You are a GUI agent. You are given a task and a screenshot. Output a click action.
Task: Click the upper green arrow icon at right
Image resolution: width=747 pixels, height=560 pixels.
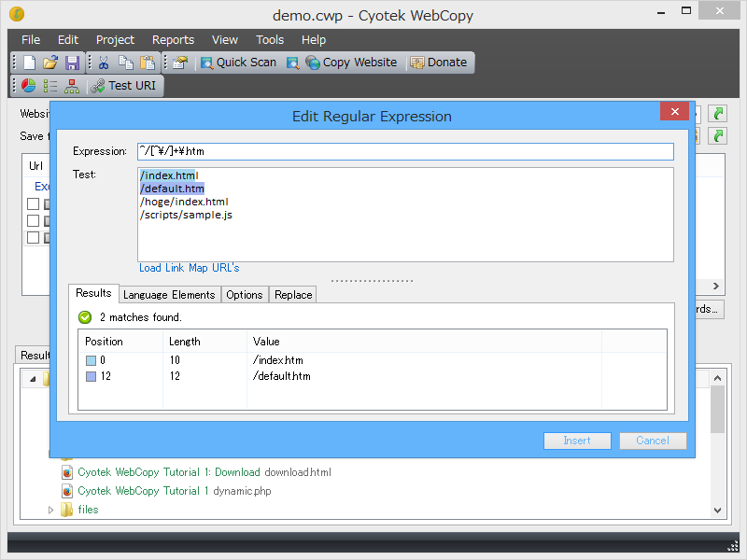(717, 113)
